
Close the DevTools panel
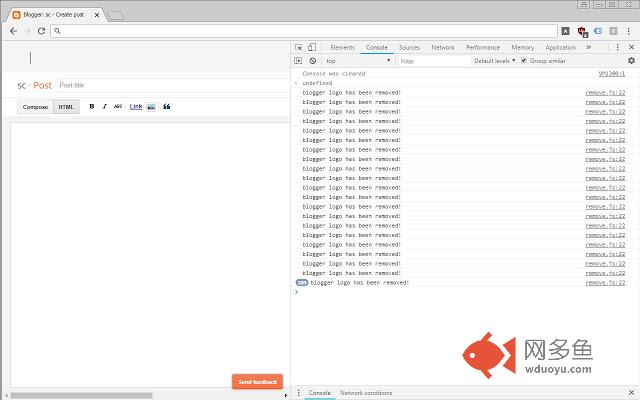tap(631, 47)
